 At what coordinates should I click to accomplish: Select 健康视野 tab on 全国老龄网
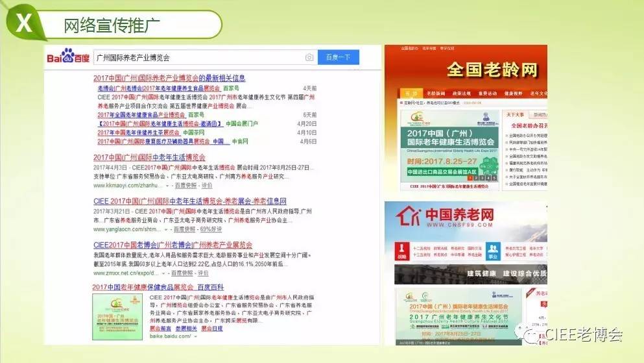[514, 94]
